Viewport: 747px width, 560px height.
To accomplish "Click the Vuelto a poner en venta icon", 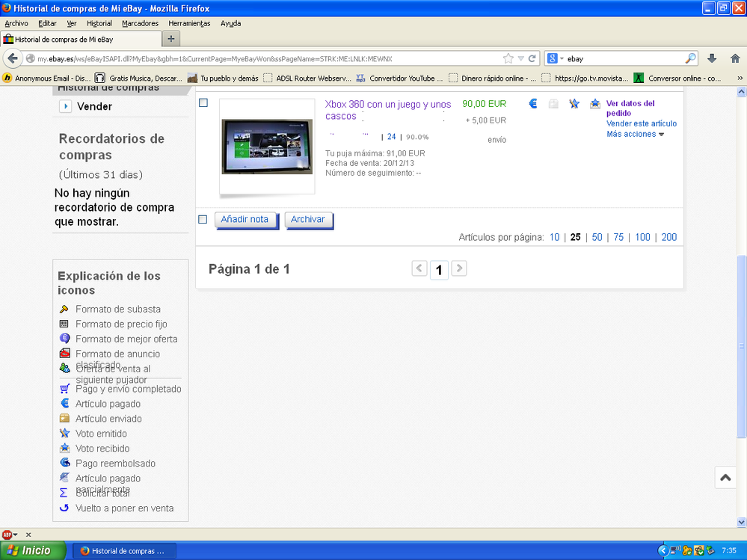I will [64, 508].
